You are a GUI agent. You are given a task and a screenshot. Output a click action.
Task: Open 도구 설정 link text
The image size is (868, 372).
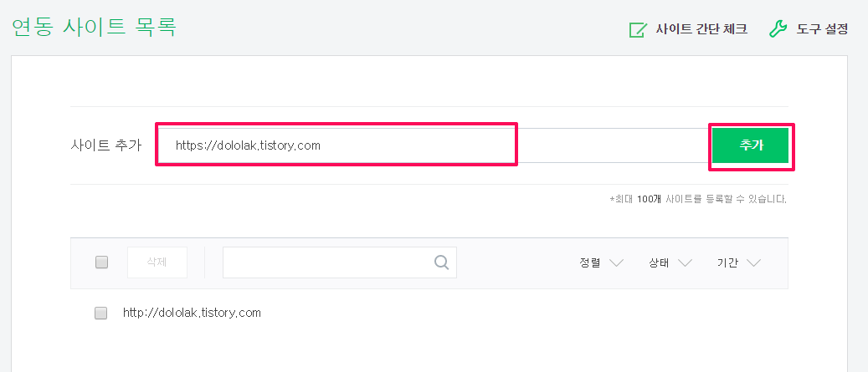tap(822, 29)
